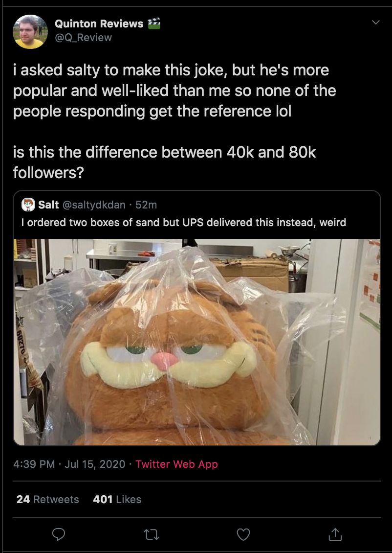Screen dimensions: 392x553
Task: Retweet using the retweet arrows icon
Action: tap(152, 535)
